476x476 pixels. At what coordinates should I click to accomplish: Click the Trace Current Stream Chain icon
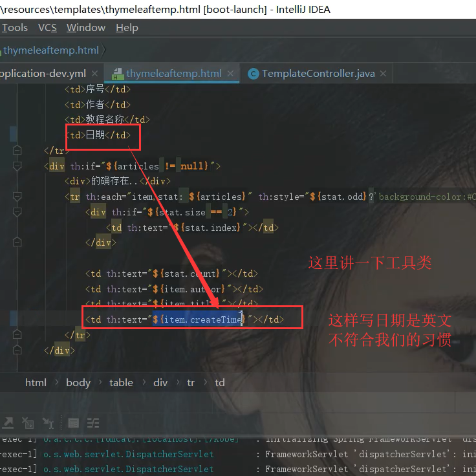point(93,423)
